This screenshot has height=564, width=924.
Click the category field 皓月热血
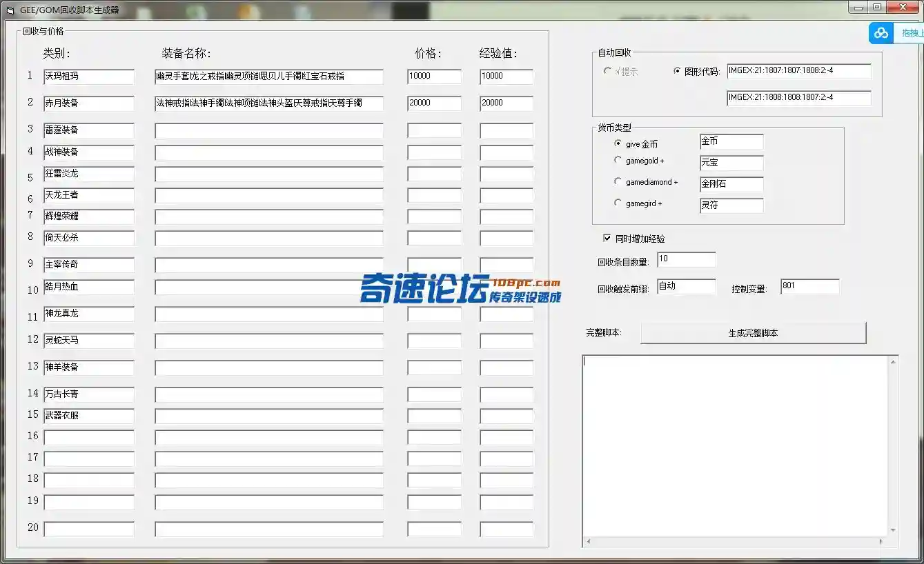coord(89,287)
